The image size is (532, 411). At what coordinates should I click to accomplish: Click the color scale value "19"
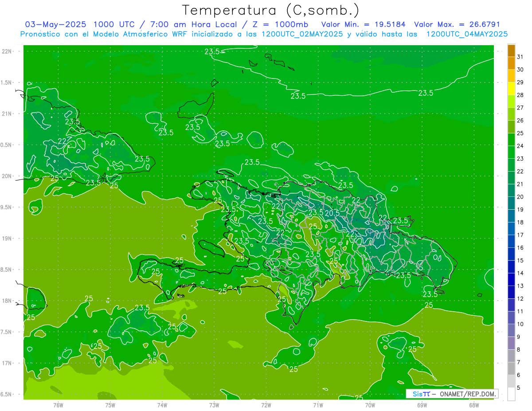click(520, 210)
